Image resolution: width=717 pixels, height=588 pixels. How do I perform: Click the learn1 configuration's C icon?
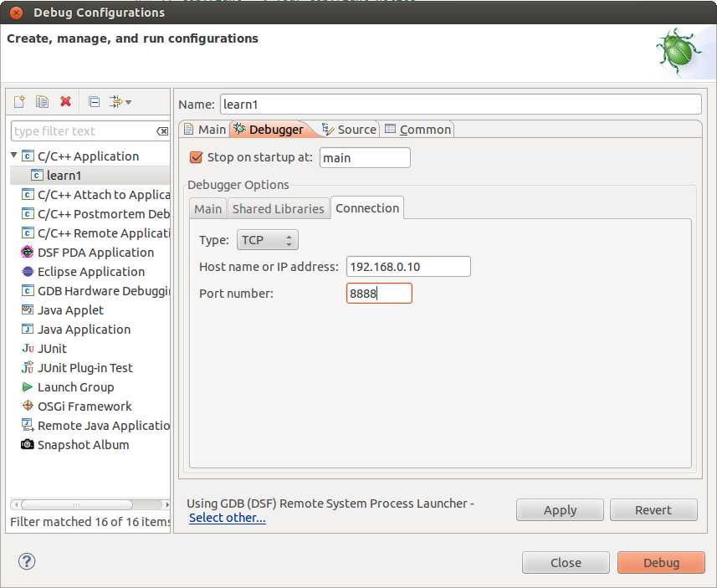(x=37, y=175)
